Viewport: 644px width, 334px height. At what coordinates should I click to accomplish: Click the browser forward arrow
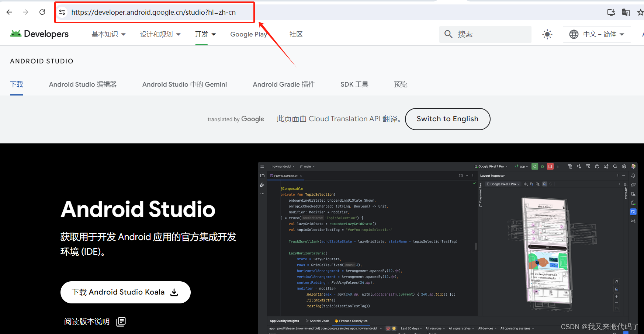(x=25, y=12)
